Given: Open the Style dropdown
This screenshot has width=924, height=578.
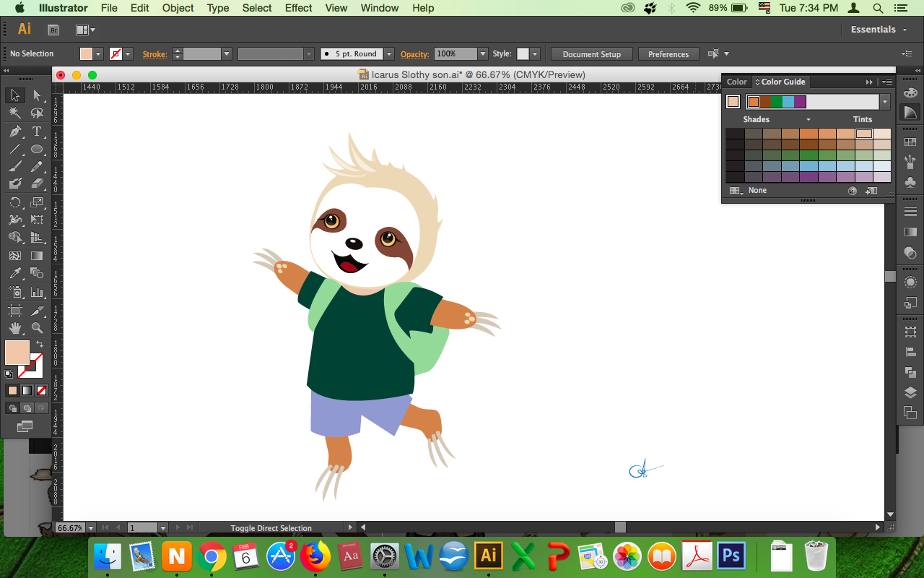Looking at the screenshot, I should tap(533, 54).
